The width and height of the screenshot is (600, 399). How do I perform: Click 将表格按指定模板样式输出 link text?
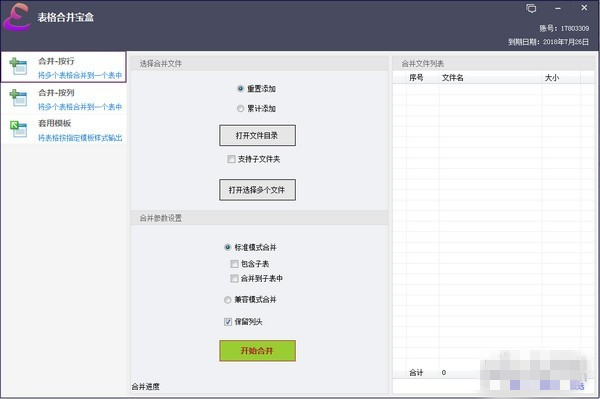point(80,138)
